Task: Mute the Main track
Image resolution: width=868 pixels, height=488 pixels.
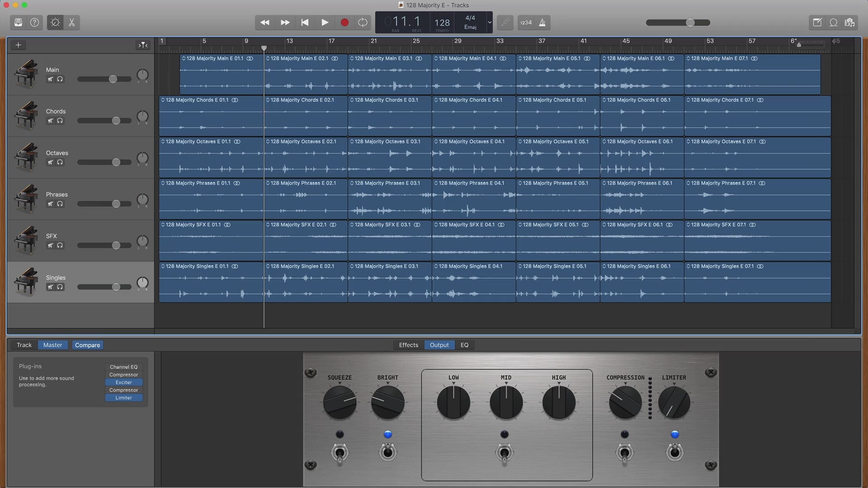Action: 51,79
